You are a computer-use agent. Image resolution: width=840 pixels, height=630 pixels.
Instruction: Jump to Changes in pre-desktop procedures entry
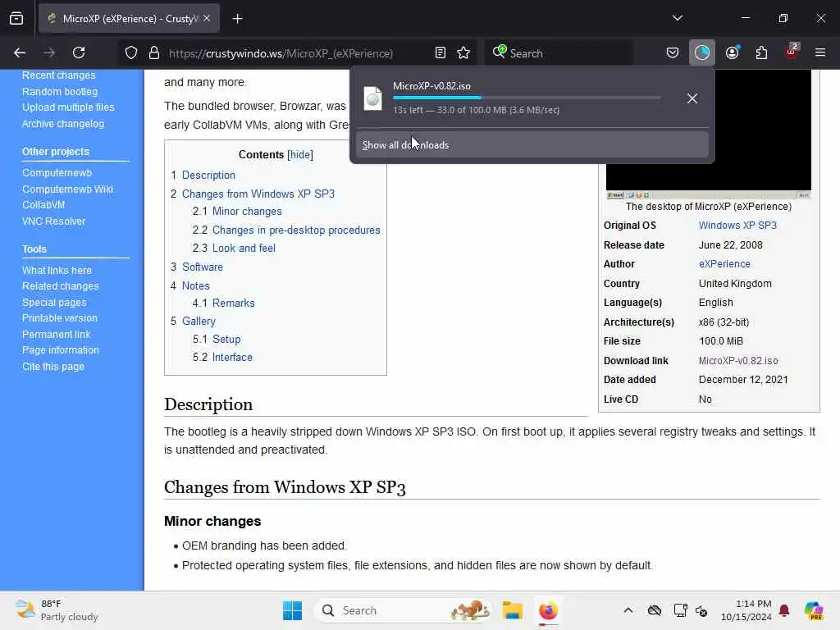point(296,231)
